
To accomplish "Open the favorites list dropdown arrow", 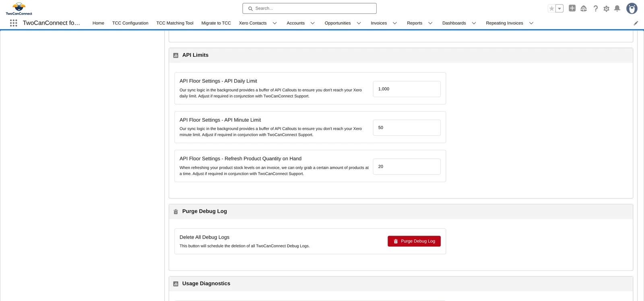I will [x=559, y=8].
